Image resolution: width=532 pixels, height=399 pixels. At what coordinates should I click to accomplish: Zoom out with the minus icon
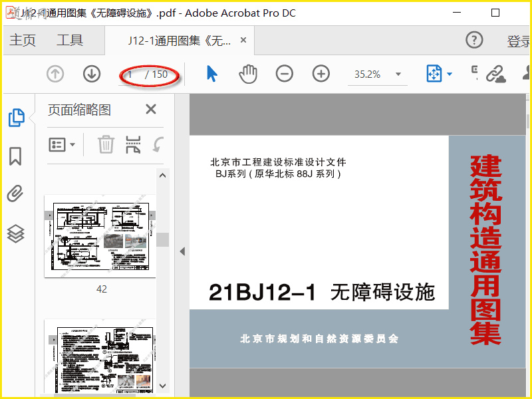tap(285, 74)
